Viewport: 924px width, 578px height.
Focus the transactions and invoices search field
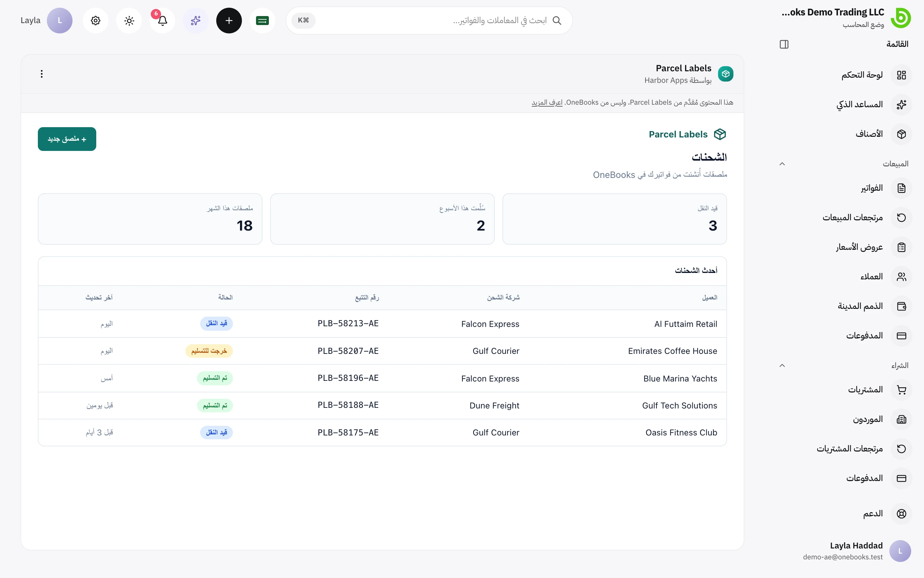coord(429,21)
